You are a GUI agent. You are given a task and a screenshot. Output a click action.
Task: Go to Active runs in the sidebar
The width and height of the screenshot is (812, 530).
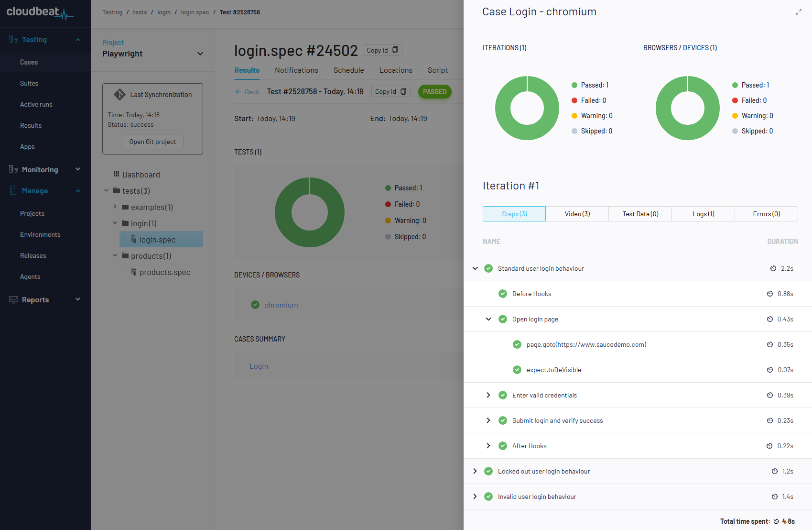[x=36, y=104]
